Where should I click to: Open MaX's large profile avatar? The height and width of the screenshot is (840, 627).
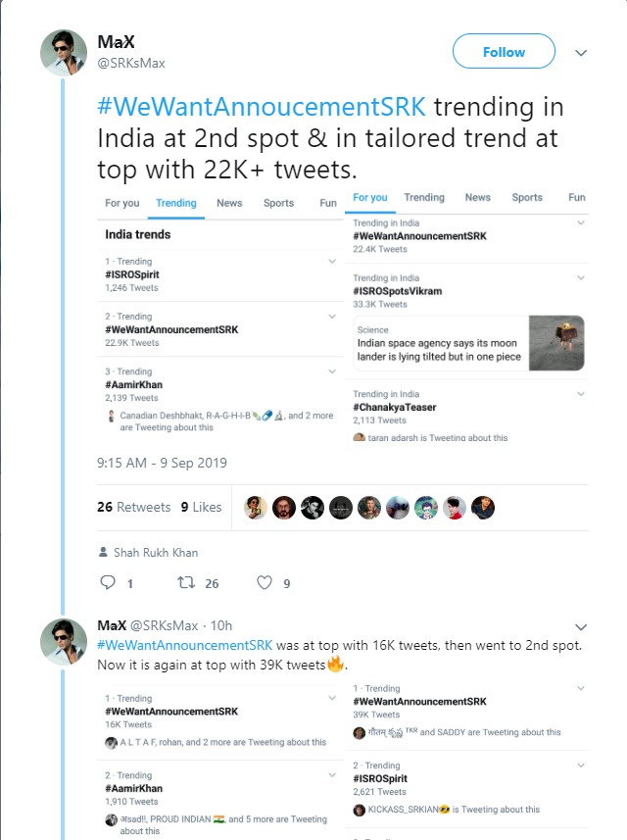(64, 53)
